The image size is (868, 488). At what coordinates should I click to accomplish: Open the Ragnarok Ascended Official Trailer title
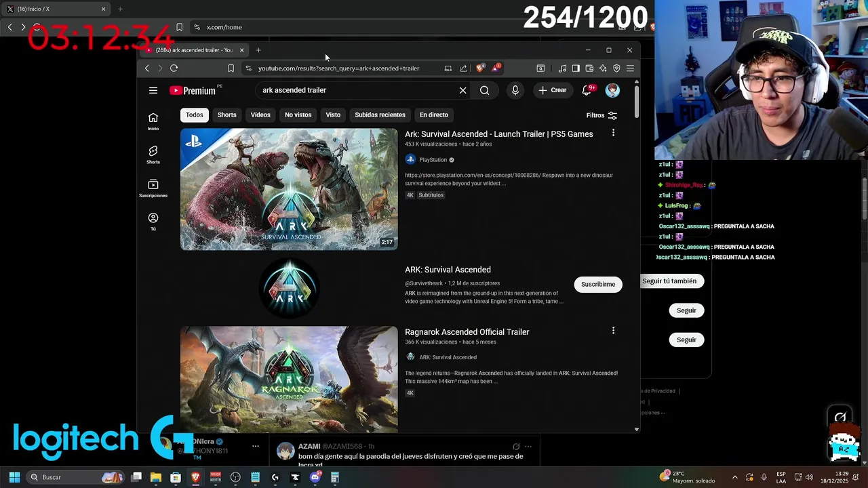467,332
